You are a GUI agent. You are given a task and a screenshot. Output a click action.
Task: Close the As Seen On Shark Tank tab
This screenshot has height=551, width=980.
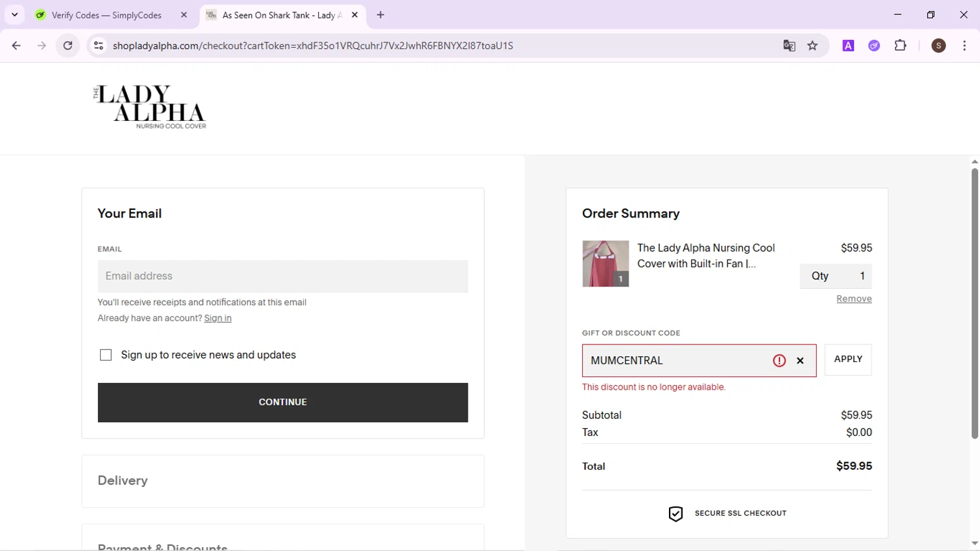(x=355, y=15)
